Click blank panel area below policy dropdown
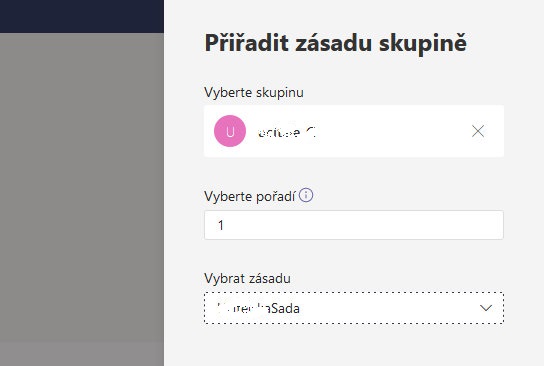Image resolution: width=544 pixels, height=366 pixels. (354, 345)
